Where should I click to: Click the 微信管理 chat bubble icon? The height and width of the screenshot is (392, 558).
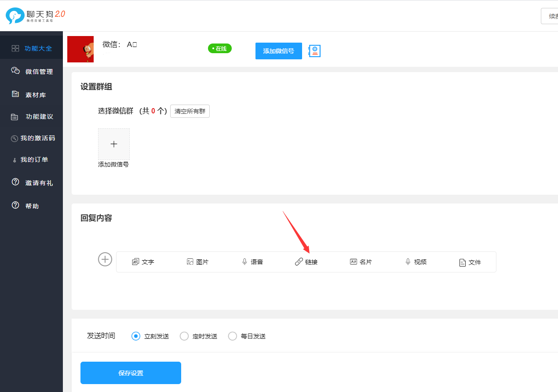coord(15,71)
